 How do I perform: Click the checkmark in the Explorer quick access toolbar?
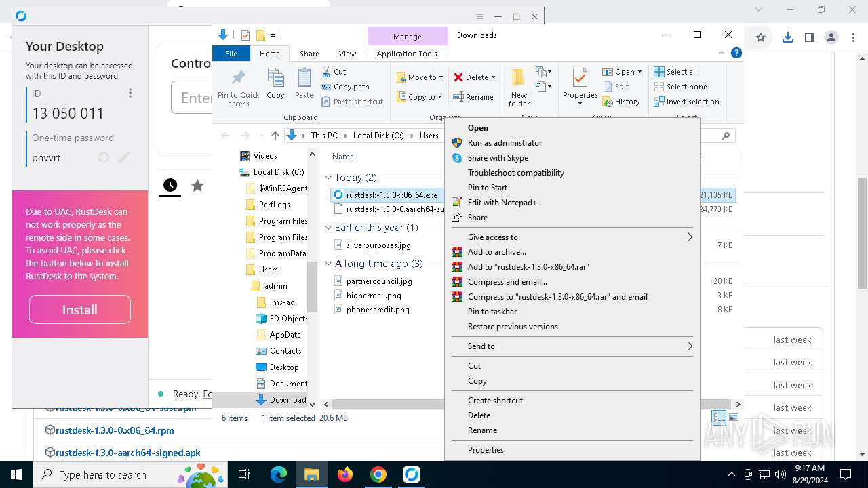tap(245, 35)
